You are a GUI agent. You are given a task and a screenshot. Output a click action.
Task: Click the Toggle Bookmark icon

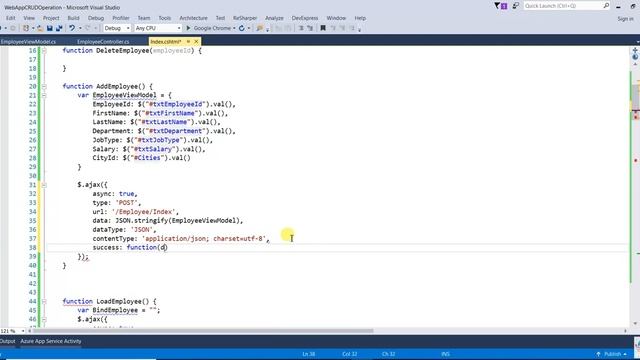(x=323, y=28)
